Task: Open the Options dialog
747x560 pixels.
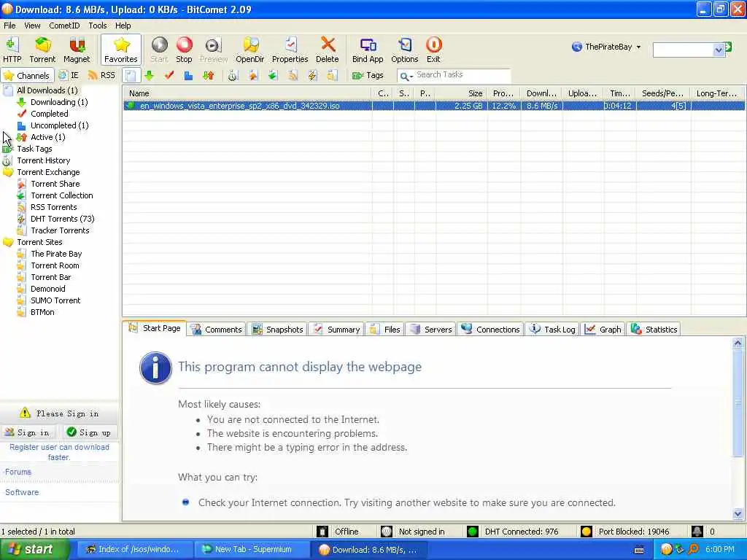Action: tap(404, 50)
